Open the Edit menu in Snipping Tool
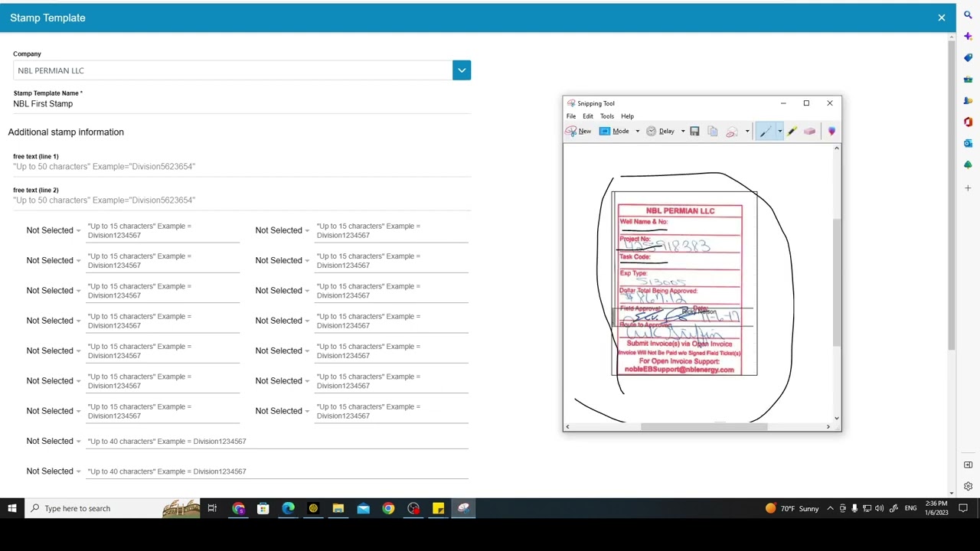 pos(588,116)
